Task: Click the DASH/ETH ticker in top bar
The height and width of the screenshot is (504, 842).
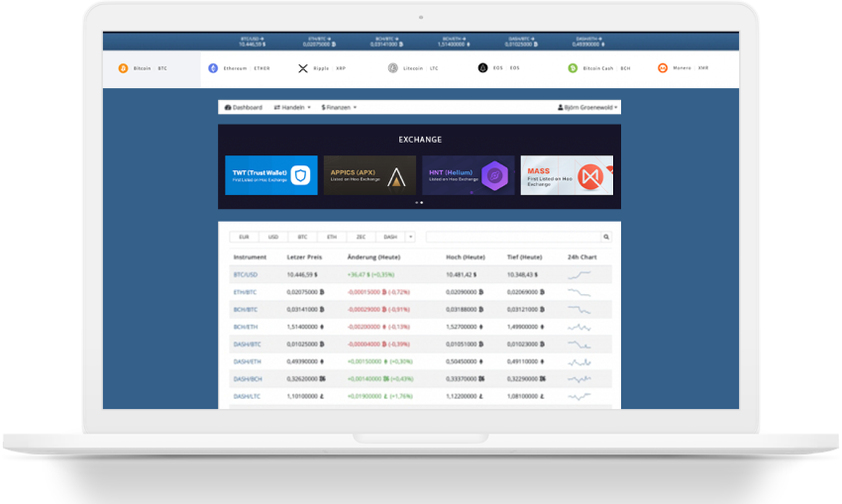Action: [x=589, y=42]
